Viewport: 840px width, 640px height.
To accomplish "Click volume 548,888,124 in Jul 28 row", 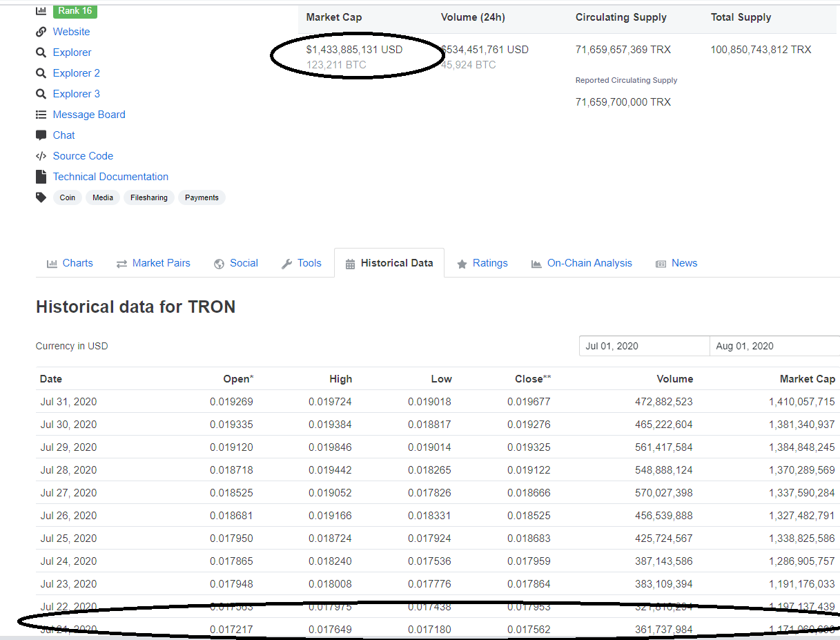I will click(664, 470).
